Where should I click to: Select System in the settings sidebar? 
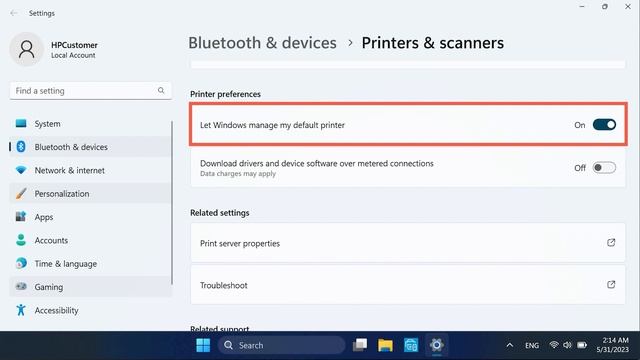pos(90,123)
